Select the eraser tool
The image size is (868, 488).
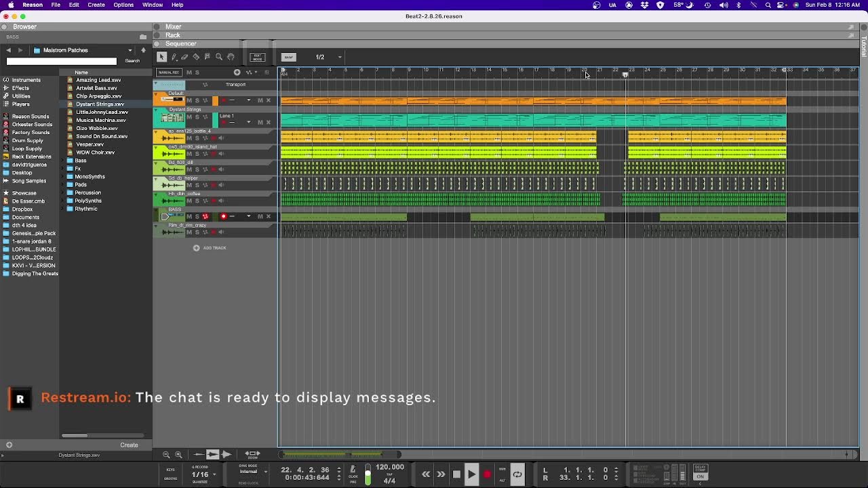(x=184, y=57)
